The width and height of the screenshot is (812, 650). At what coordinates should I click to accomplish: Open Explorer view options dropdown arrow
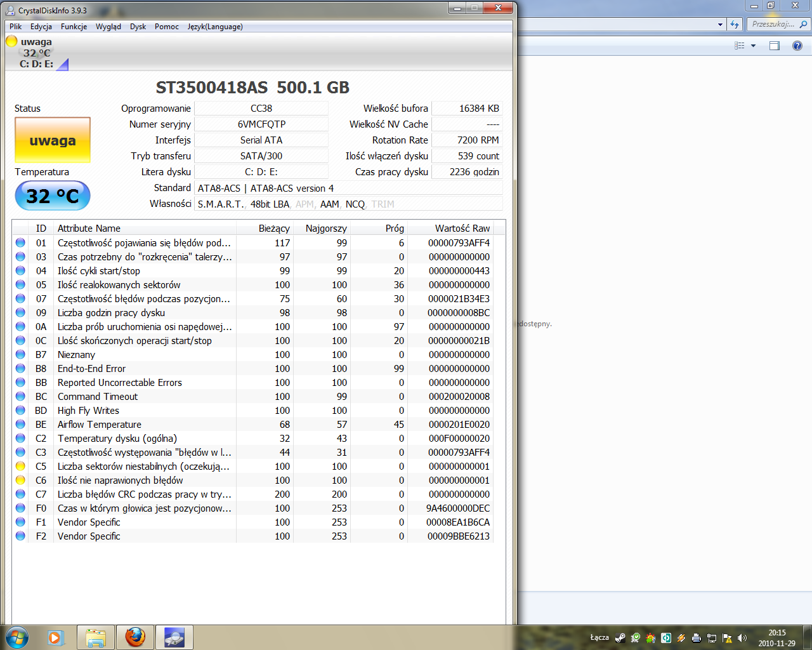tap(753, 46)
